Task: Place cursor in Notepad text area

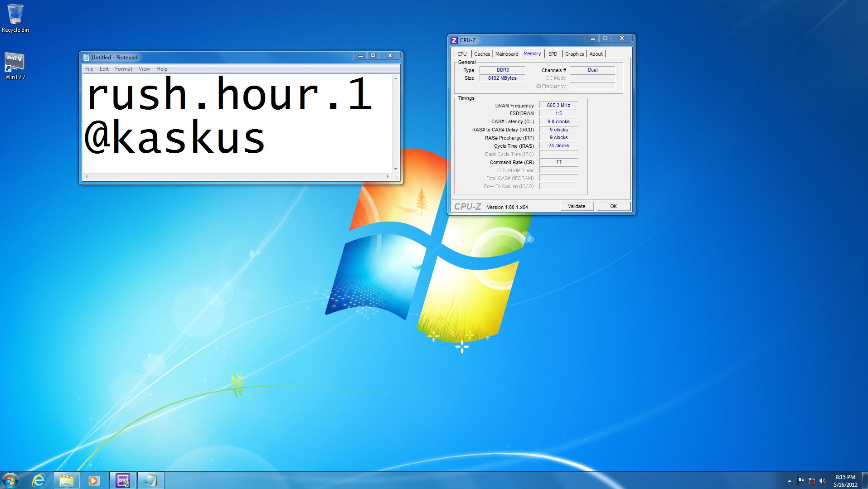Action: (237, 123)
